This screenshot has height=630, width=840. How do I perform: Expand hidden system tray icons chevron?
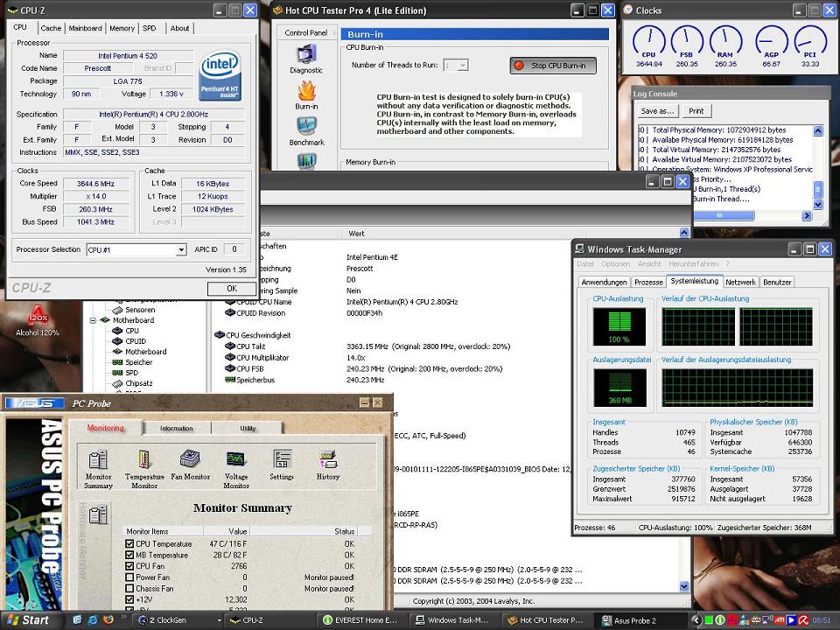696,619
